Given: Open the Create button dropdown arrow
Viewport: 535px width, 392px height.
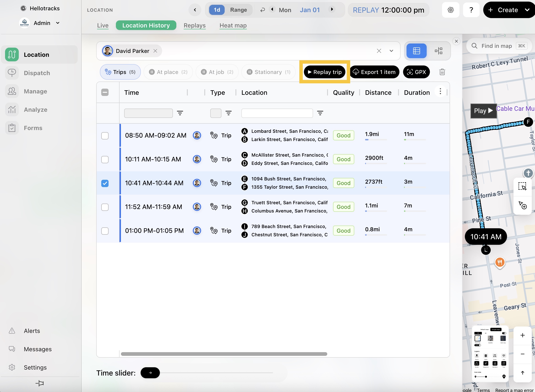Looking at the screenshot, I should click(x=527, y=10).
